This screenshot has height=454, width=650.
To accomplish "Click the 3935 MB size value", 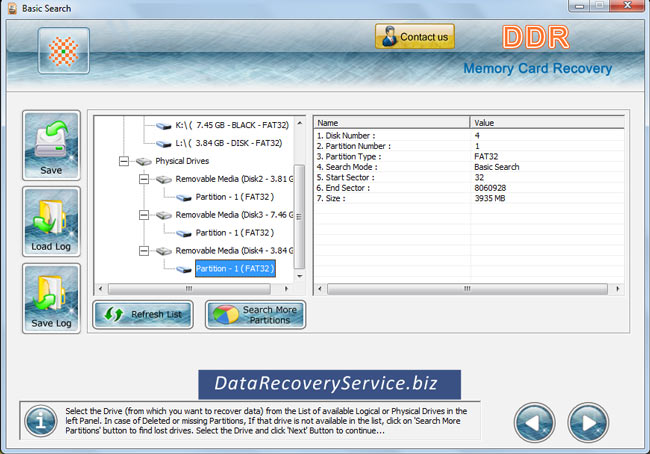I will (490, 198).
